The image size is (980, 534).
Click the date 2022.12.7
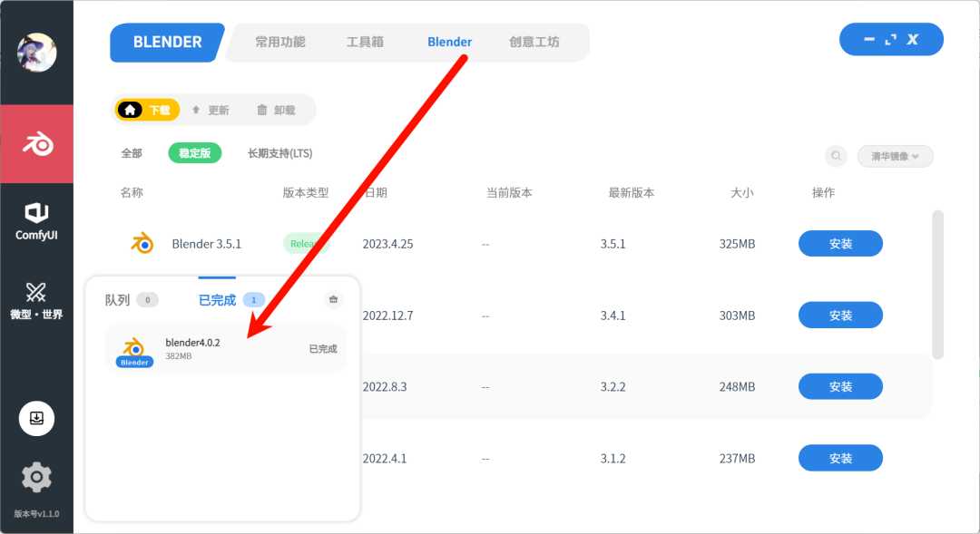pyautogui.click(x=387, y=316)
